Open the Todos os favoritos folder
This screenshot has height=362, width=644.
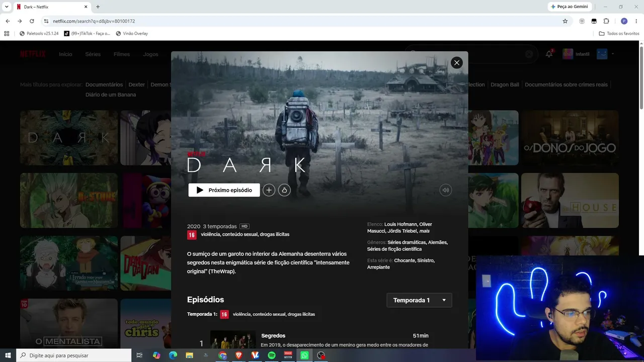(619, 34)
